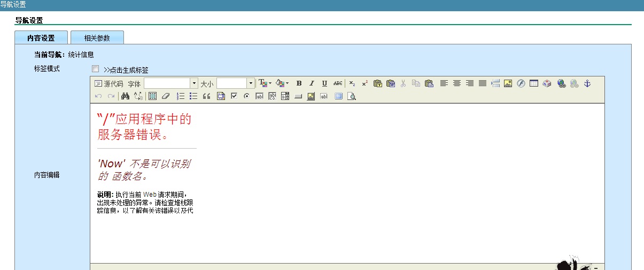The height and width of the screenshot is (270, 644).
Task: Switch to the 相关参数 tab
Action: 97,38
